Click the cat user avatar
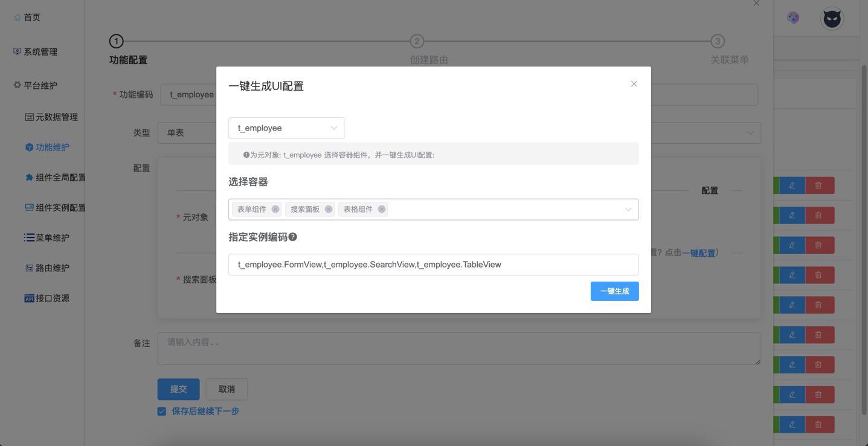The image size is (868, 446). click(x=832, y=19)
